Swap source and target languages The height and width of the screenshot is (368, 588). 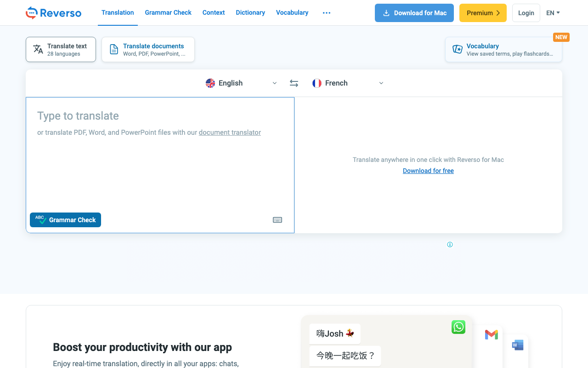tap(294, 83)
